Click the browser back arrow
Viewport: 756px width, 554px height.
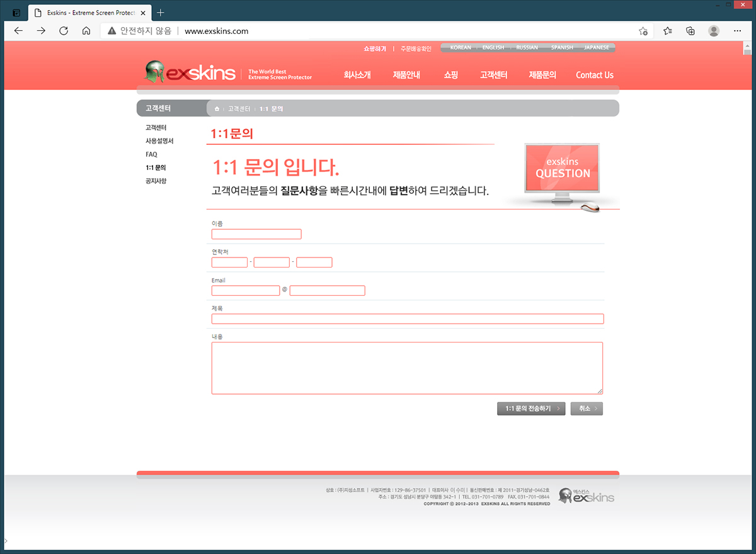click(18, 31)
